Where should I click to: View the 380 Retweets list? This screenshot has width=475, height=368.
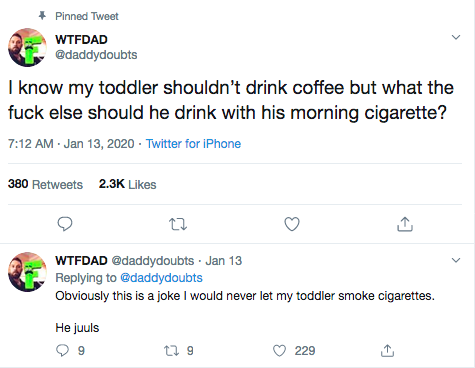(x=45, y=184)
